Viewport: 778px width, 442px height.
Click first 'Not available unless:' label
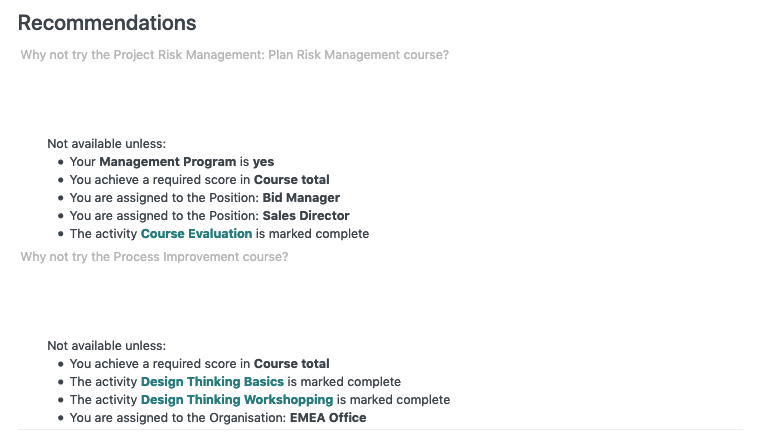coord(107,144)
